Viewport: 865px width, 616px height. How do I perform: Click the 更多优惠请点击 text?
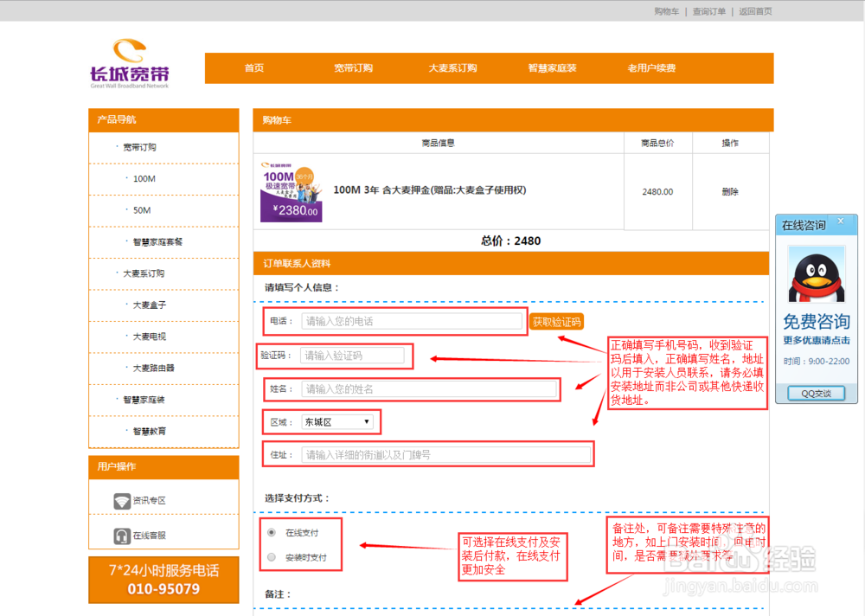(x=817, y=341)
